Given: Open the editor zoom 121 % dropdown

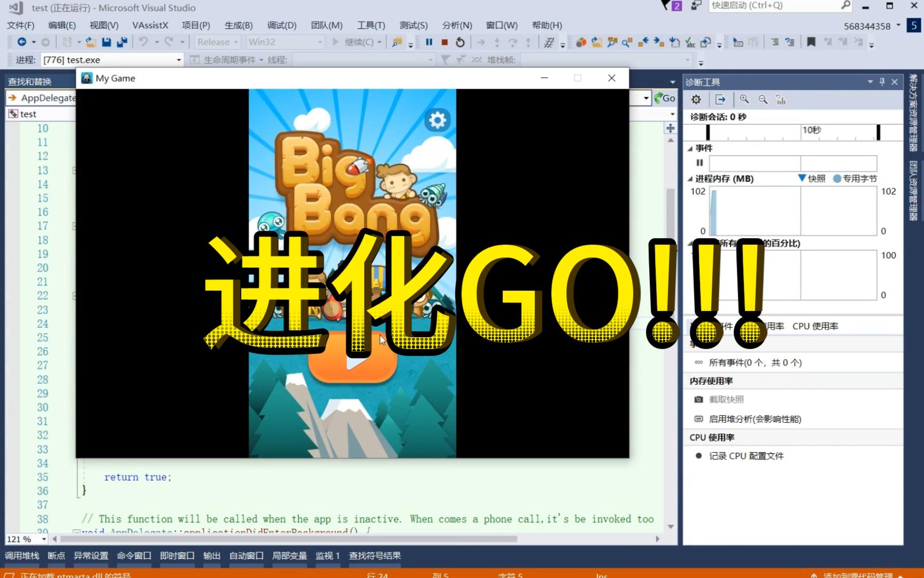Looking at the screenshot, I should [44, 539].
